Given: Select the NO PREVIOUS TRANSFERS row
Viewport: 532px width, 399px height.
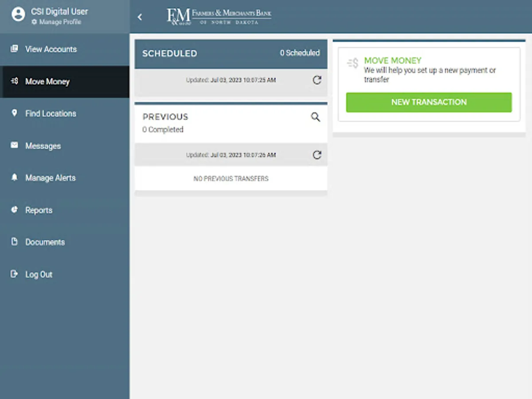Looking at the screenshot, I should click(231, 178).
